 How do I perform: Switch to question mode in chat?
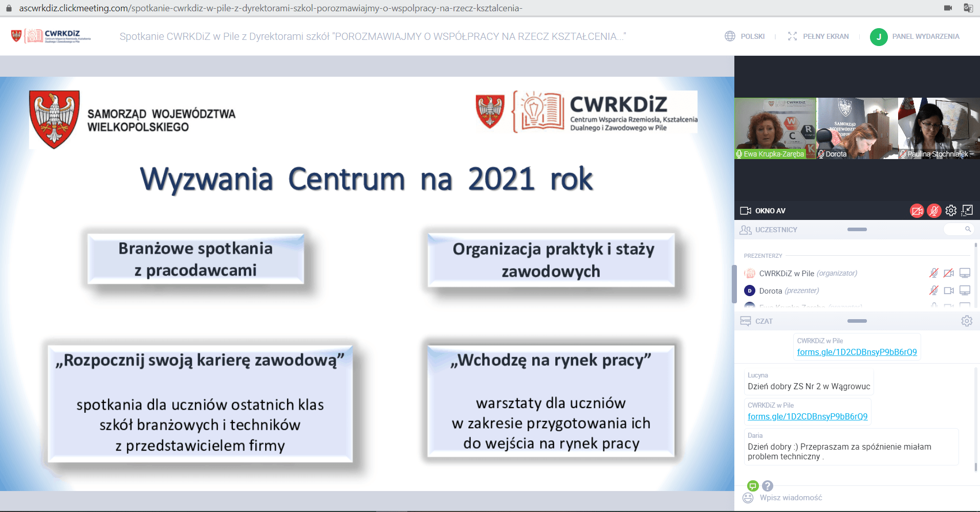(x=768, y=486)
